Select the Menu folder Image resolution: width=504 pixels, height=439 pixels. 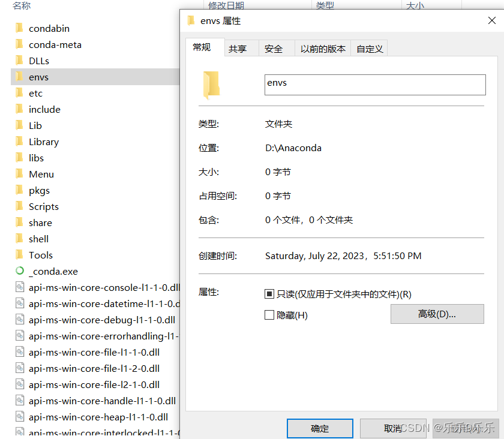pyautogui.click(x=41, y=174)
